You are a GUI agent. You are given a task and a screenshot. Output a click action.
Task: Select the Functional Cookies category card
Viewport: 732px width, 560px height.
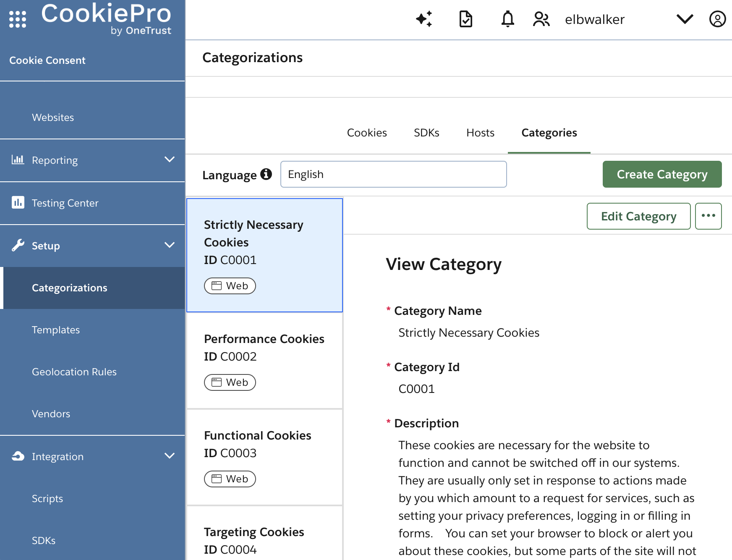(x=264, y=457)
